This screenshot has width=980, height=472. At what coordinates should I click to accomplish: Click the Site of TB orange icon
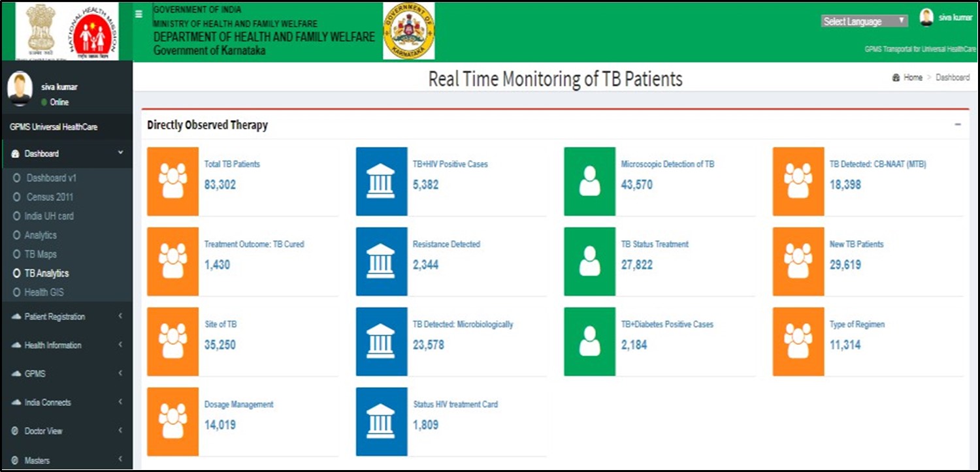[172, 341]
